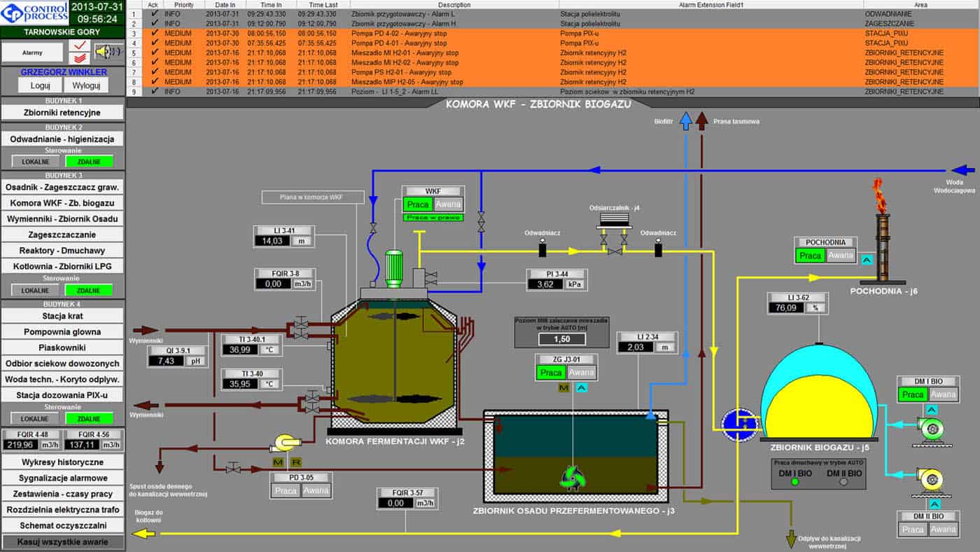Click the blue Woda Wodociagowa inlet arrow
The image size is (980, 552).
coord(962,170)
